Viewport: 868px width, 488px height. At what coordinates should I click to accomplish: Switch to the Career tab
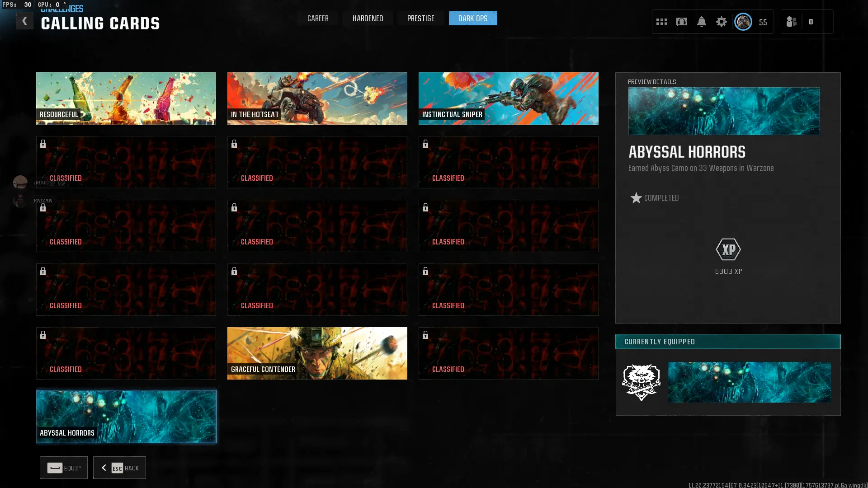(x=318, y=19)
